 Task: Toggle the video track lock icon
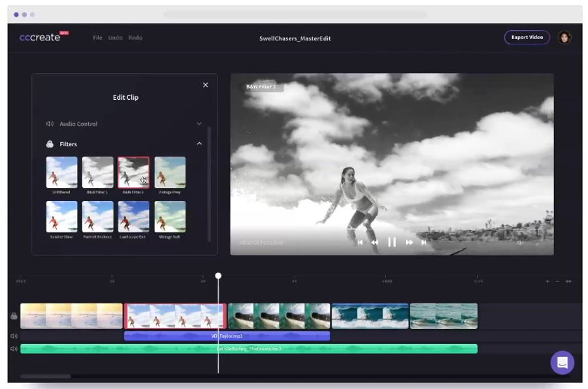coord(14,316)
